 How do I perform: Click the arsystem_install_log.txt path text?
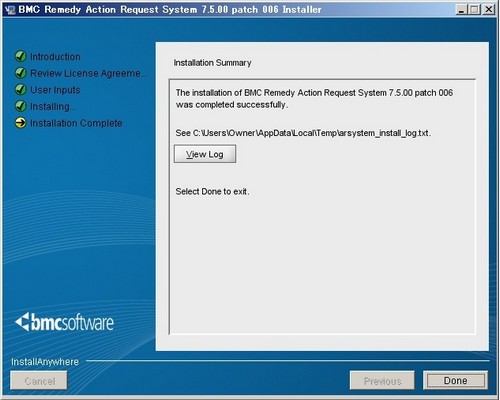pos(303,133)
